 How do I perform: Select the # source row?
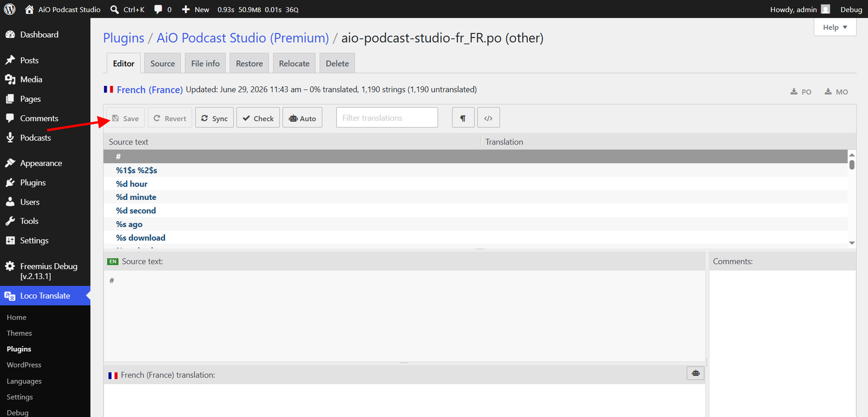point(475,156)
